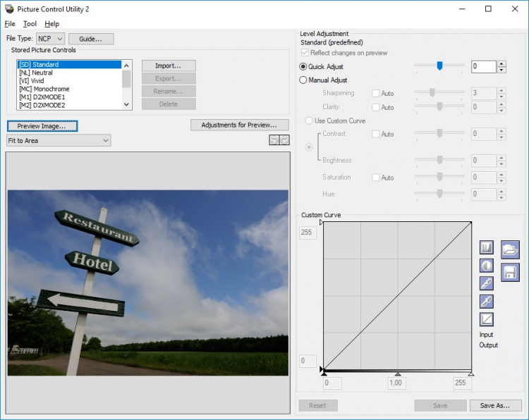Select [M1] D2XMODE1 picture control

(70, 97)
